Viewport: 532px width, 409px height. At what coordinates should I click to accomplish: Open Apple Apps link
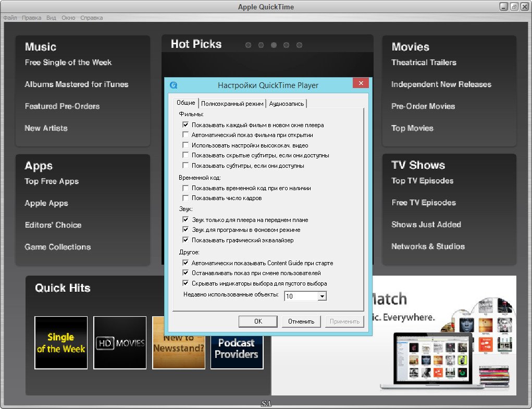click(x=46, y=203)
